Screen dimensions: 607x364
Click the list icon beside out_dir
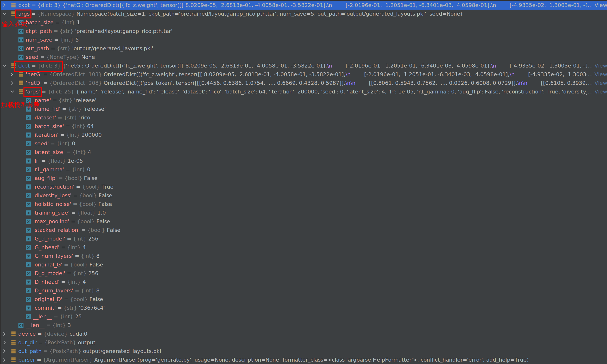pos(13,342)
